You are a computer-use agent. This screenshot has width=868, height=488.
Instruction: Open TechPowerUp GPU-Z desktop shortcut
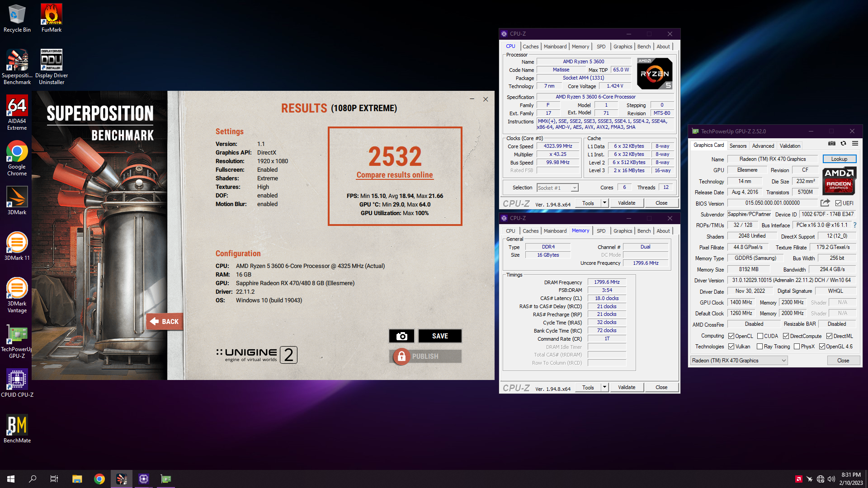coord(17,341)
